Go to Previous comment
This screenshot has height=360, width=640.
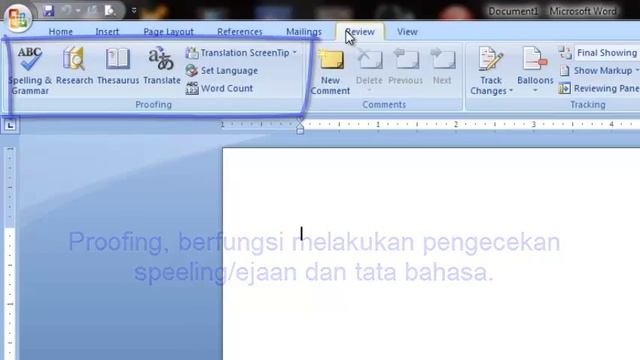(405, 66)
